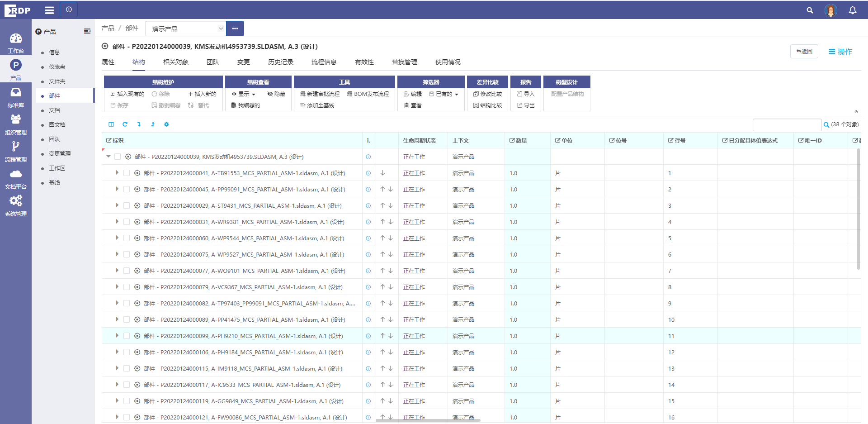Open the 演示产品 product dropdown
The width and height of the screenshot is (868, 424).
pyautogui.click(x=185, y=29)
